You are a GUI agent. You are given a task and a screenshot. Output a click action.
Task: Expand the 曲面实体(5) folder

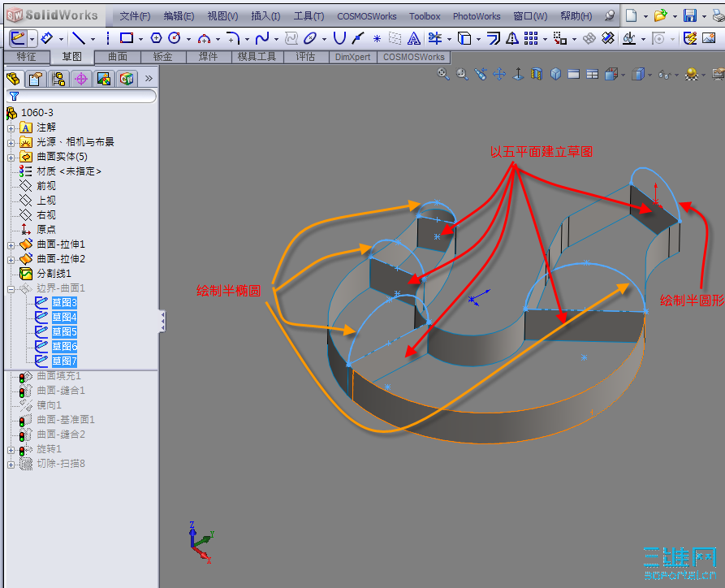tap(11, 158)
